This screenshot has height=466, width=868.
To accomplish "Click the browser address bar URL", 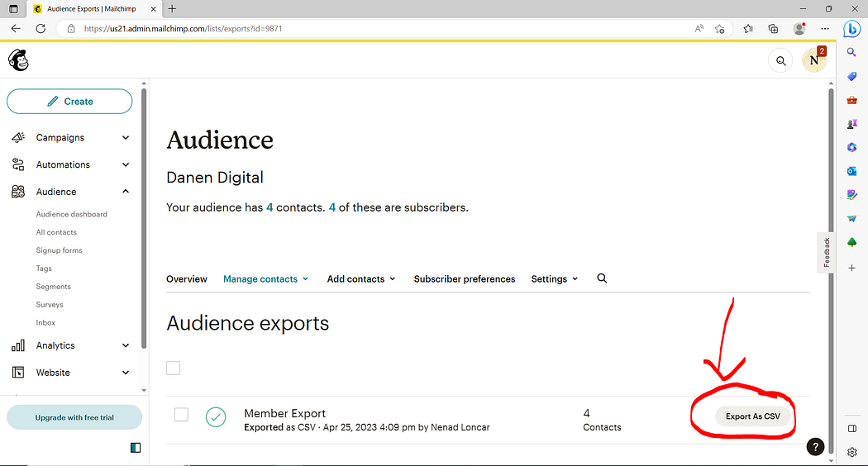I will pos(184,29).
